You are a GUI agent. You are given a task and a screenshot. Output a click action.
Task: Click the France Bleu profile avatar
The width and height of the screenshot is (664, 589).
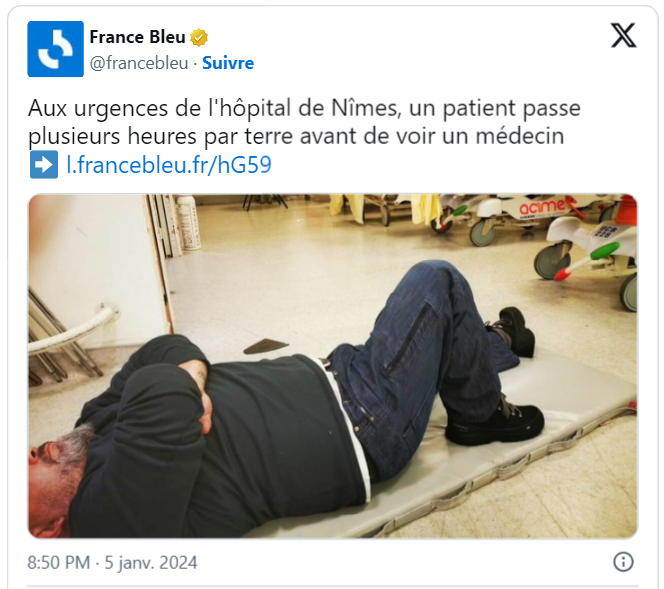[x=55, y=49]
